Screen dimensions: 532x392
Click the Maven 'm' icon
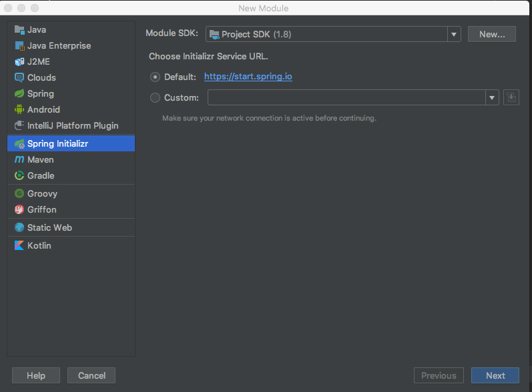(x=19, y=160)
